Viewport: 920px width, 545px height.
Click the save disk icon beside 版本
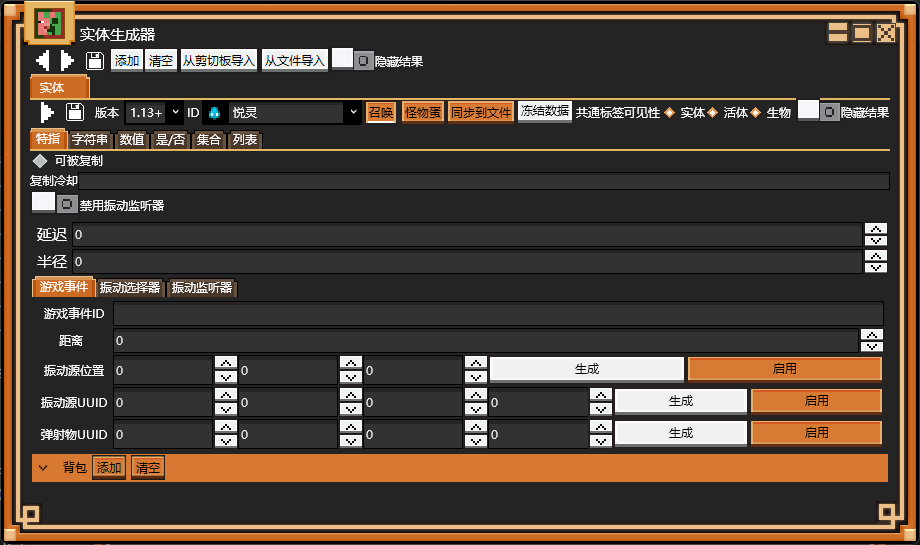(x=75, y=112)
